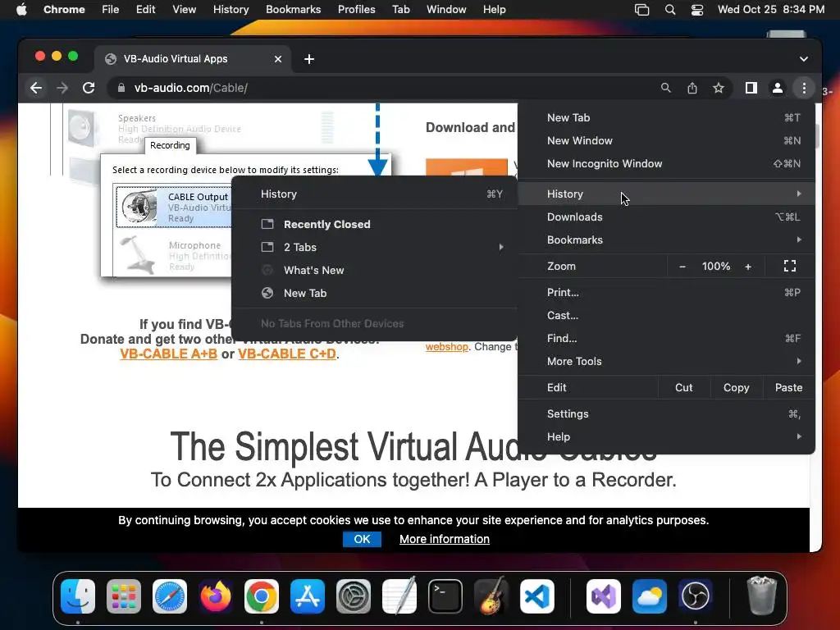Click Chrome icon in the Dock
The image size is (840, 630).
point(262,596)
